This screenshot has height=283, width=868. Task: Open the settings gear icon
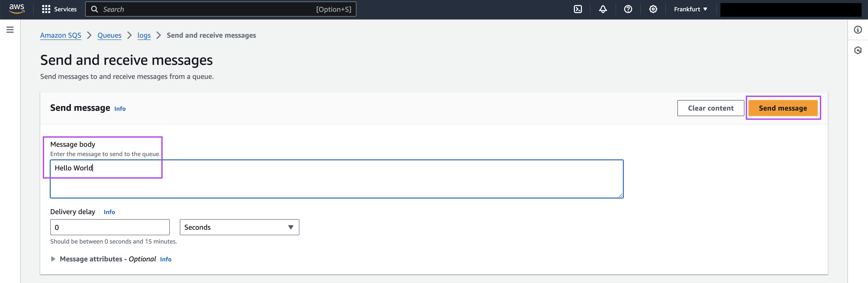click(653, 9)
